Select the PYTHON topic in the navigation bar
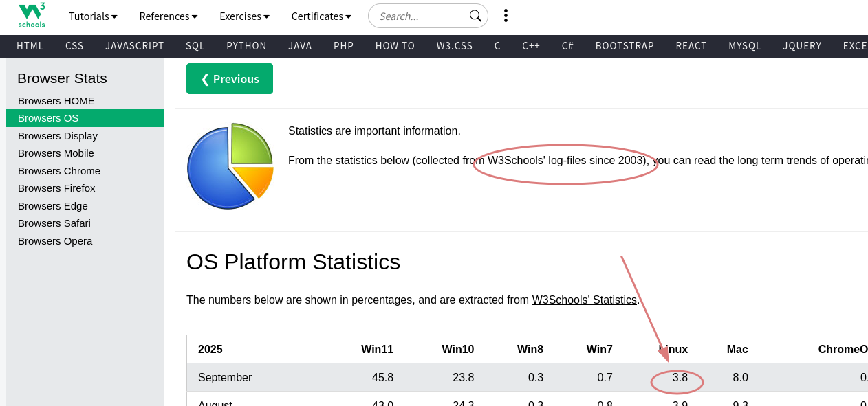This screenshot has width=868, height=406. (x=246, y=46)
